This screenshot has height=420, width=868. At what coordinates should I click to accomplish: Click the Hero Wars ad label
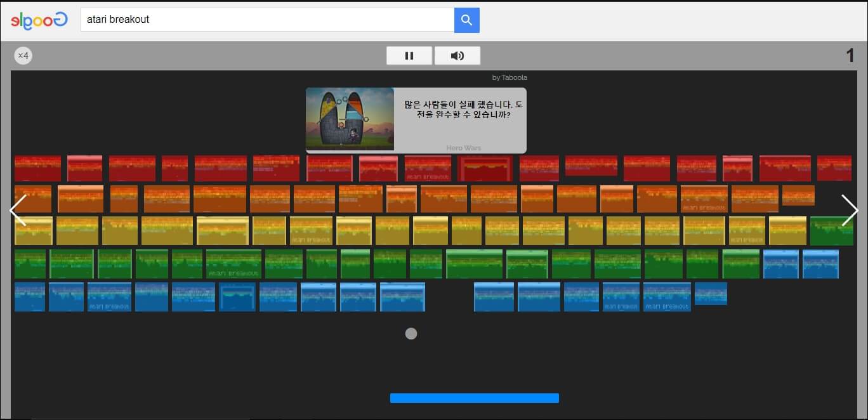[x=464, y=148]
